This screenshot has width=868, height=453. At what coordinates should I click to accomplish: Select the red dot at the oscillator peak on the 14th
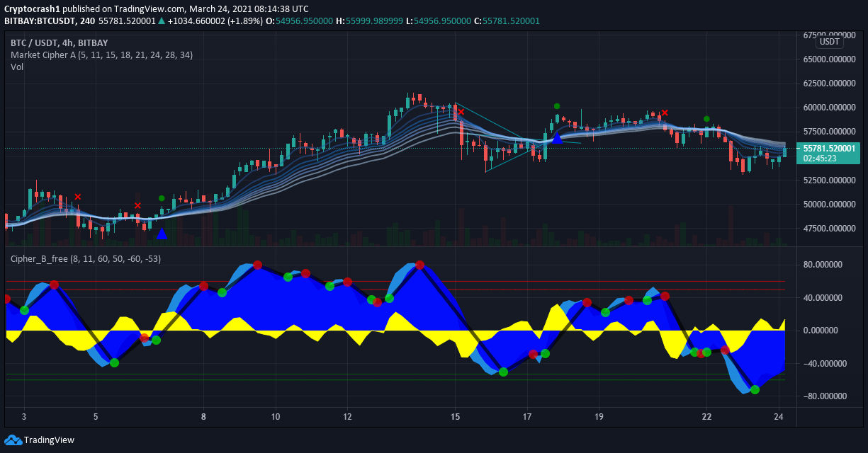pos(419,265)
